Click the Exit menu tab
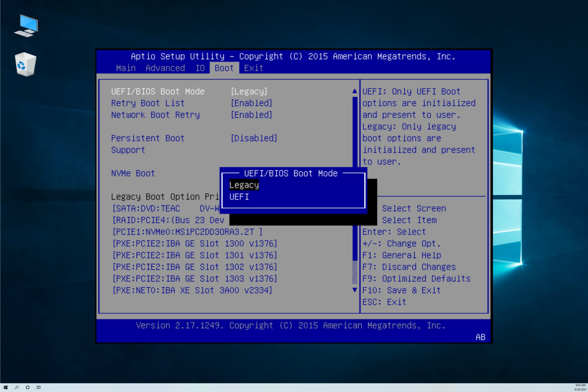The image size is (588, 392). (253, 68)
